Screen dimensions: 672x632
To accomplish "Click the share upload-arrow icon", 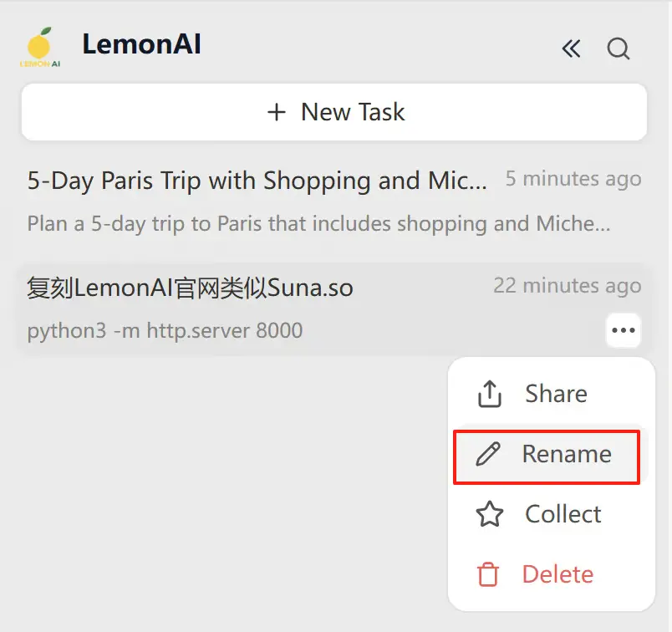I will (489, 394).
